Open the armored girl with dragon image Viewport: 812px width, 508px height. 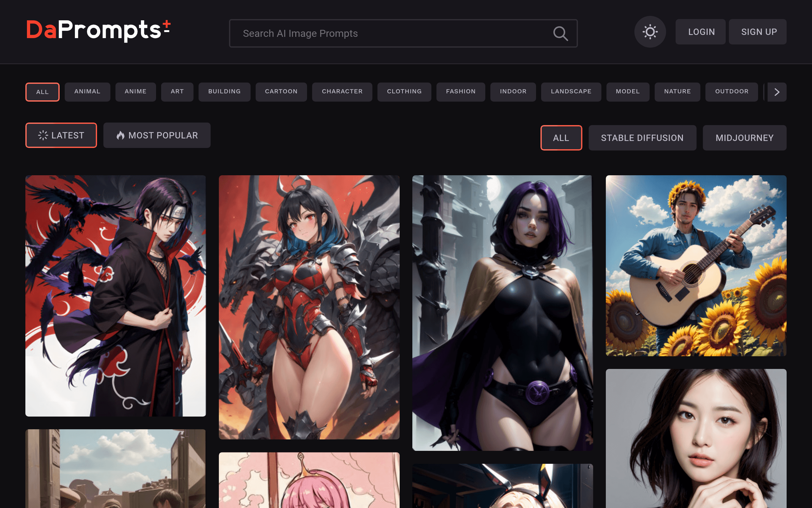309,307
